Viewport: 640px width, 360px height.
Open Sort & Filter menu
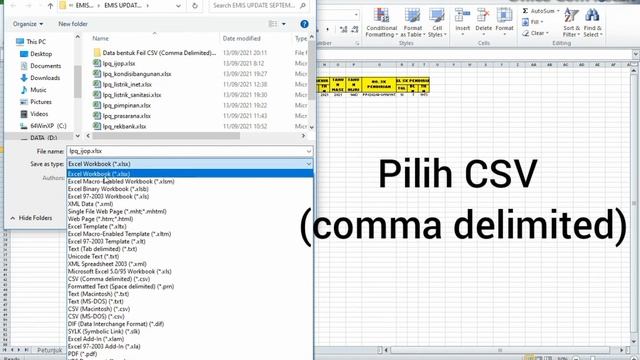571,23
